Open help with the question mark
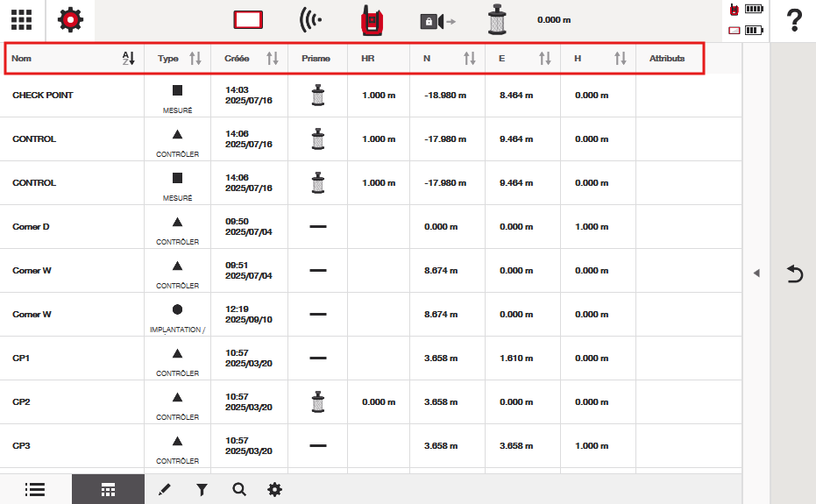Viewport: 816px width, 504px height. [794, 20]
